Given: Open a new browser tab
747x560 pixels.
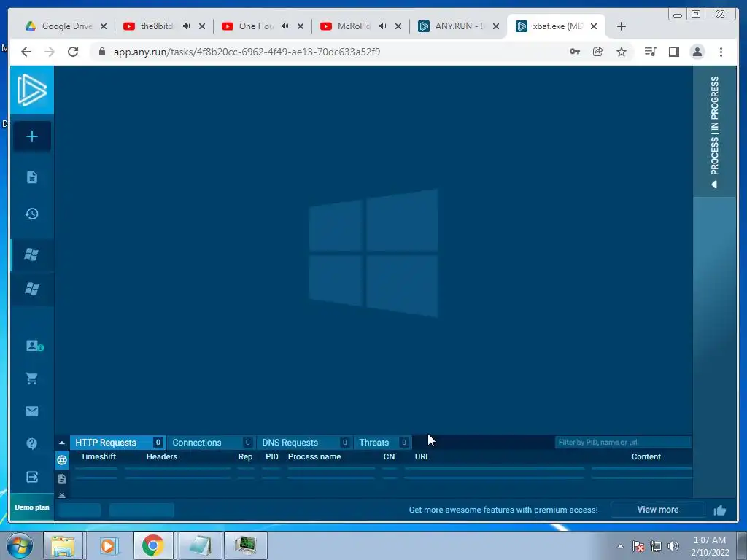Looking at the screenshot, I should (622, 26).
